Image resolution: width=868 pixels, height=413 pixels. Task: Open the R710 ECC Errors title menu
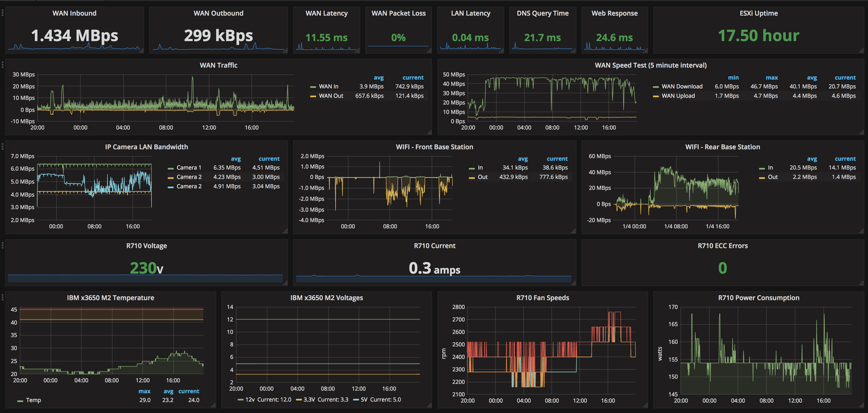[x=722, y=246]
